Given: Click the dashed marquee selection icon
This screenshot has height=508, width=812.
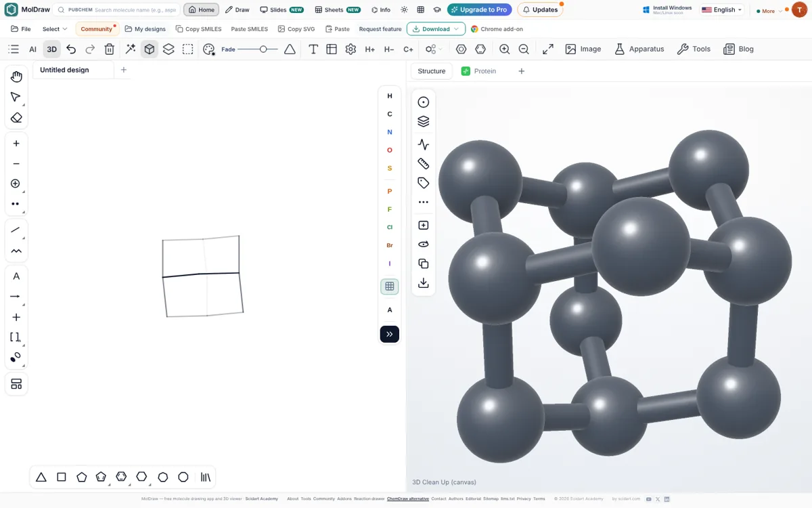Looking at the screenshot, I should tap(188, 49).
